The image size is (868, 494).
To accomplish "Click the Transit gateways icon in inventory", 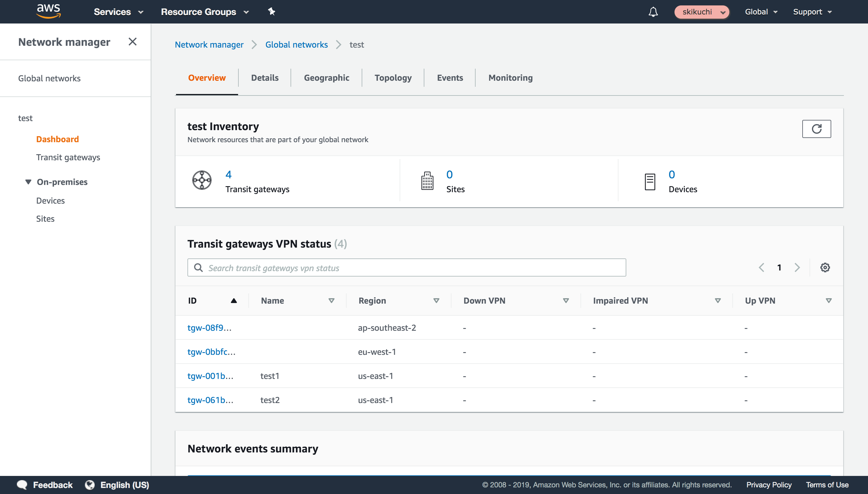I will pyautogui.click(x=202, y=180).
